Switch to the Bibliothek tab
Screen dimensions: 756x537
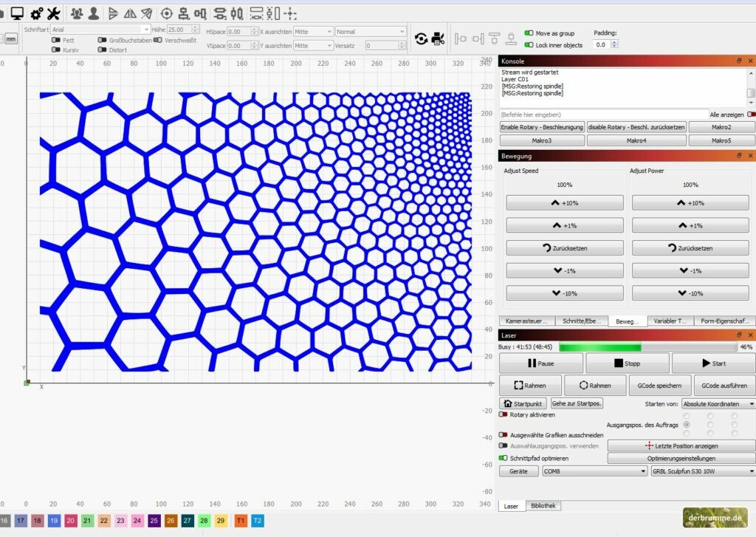point(544,506)
